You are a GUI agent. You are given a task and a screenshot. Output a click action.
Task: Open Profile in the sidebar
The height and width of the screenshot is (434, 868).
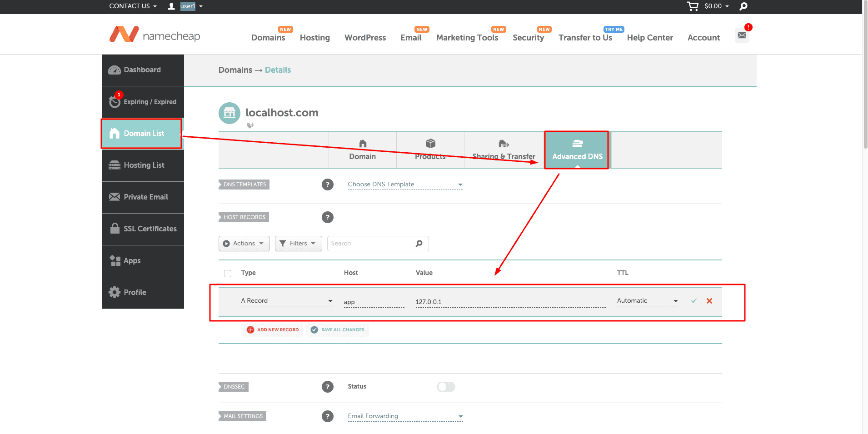click(143, 293)
